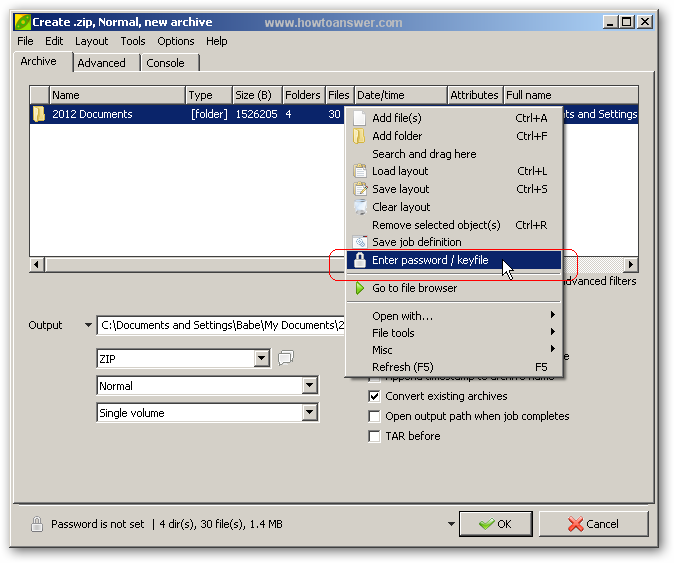Switch to the Console tab

click(x=170, y=63)
